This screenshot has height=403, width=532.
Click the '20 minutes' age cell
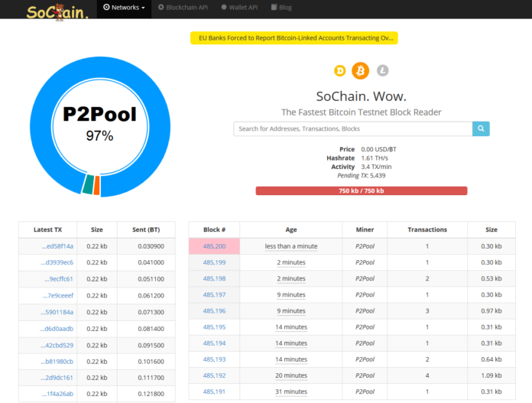(x=291, y=375)
